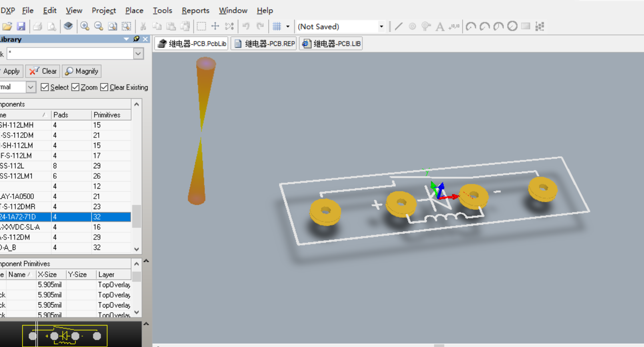Save the library with the floppy disk icon

21,26
